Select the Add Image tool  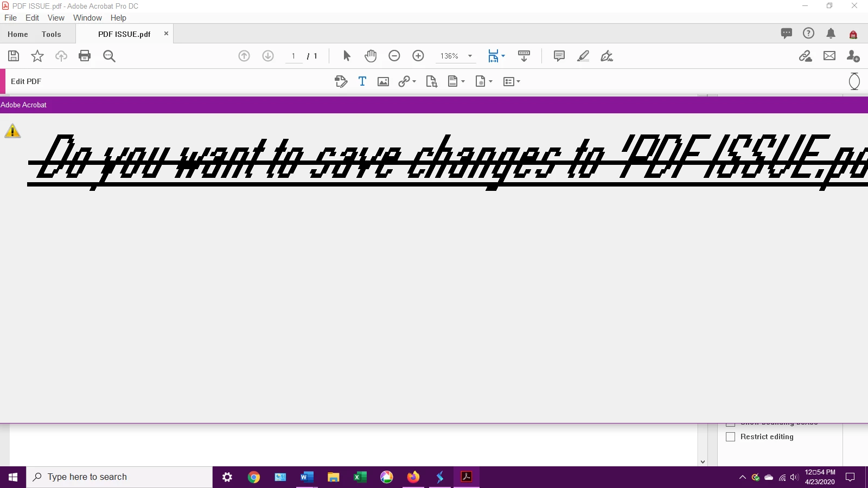coord(384,82)
